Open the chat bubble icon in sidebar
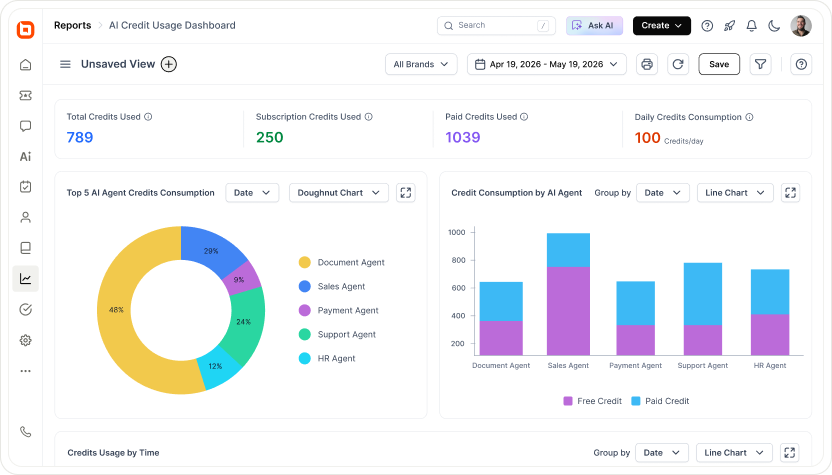This screenshot has height=475, width=832. click(x=25, y=126)
